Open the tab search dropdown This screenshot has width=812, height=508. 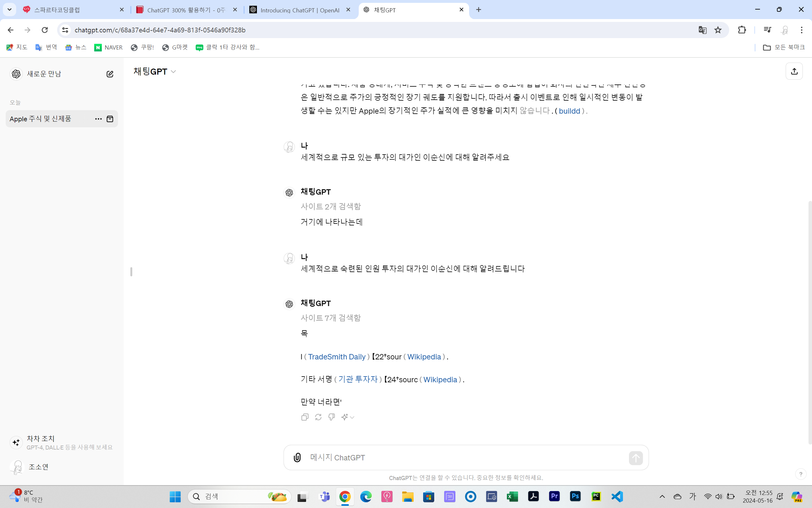[10, 10]
